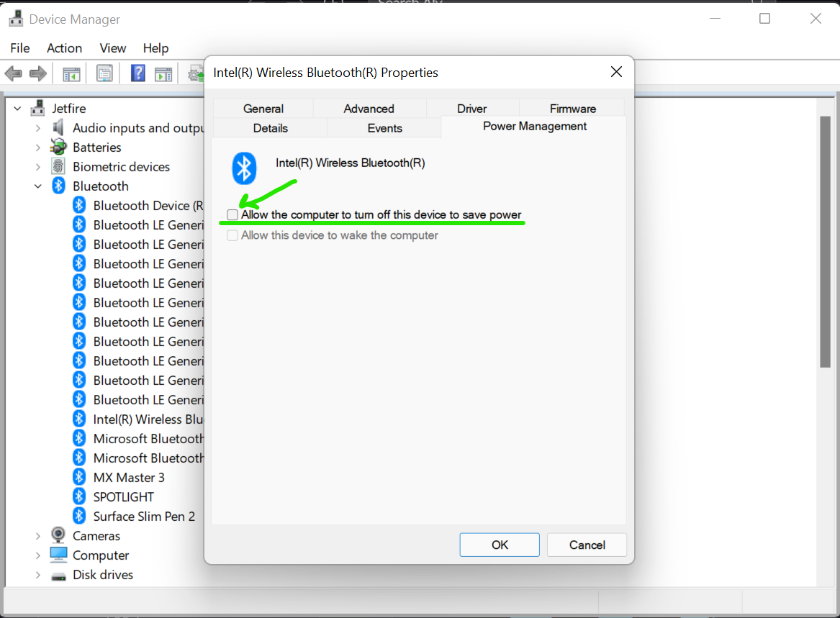Open the Action menu

point(64,48)
